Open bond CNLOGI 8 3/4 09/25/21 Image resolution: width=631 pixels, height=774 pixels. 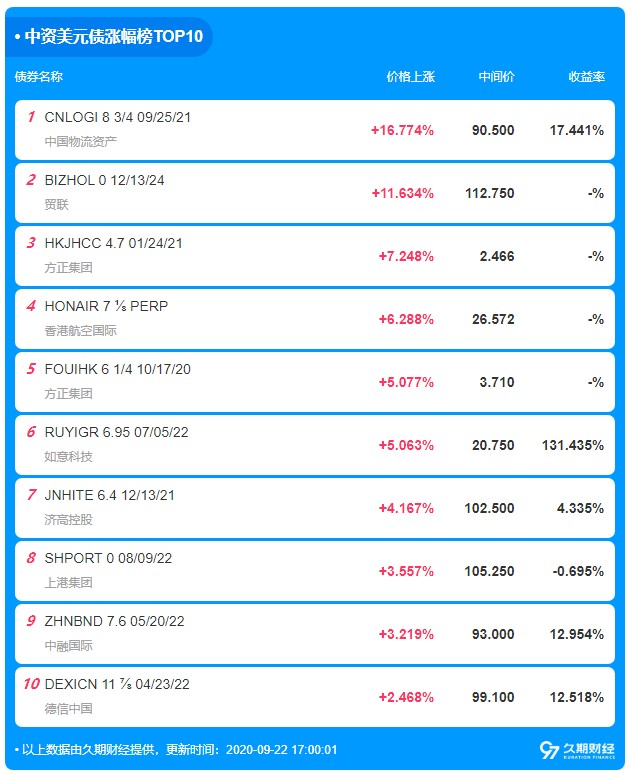click(x=118, y=117)
